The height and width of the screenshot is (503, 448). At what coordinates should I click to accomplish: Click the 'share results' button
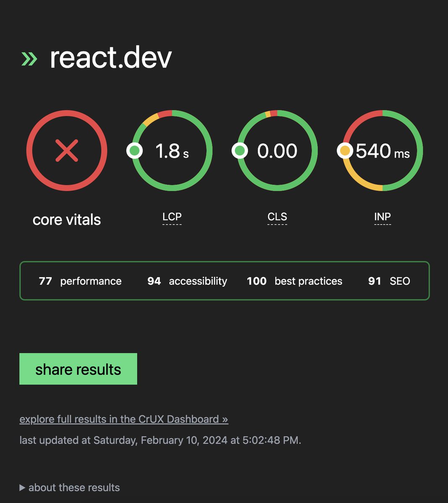tap(78, 369)
